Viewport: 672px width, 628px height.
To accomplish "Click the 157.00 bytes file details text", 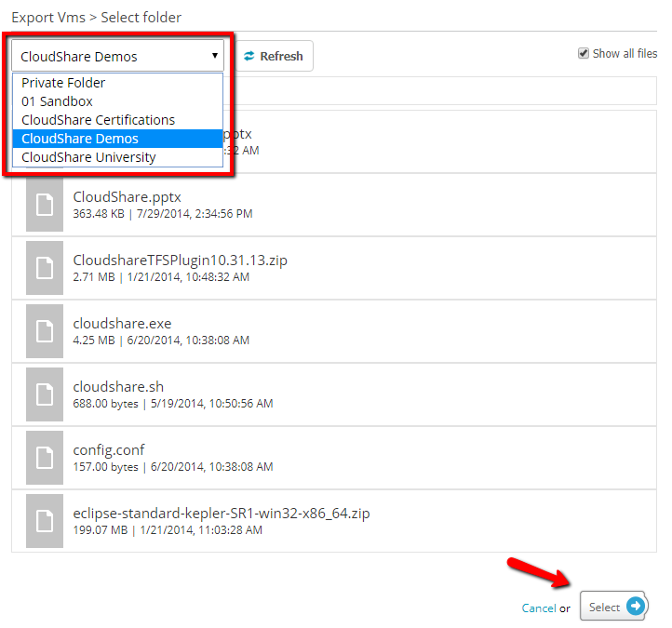I will 173,466.
